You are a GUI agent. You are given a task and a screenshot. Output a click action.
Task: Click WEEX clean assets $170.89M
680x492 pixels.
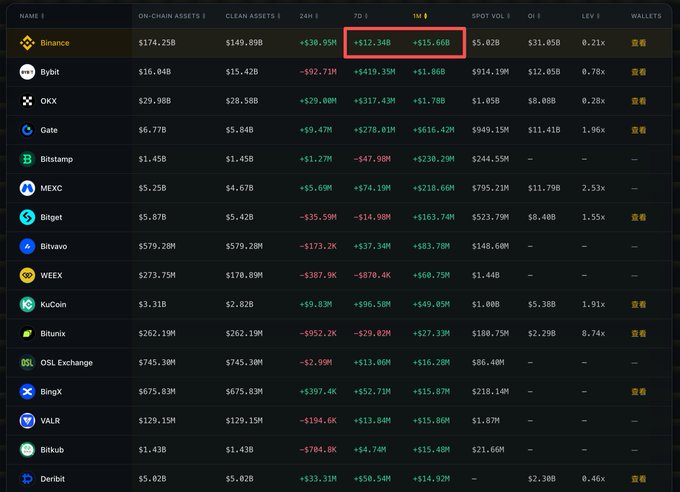pyautogui.click(x=244, y=275)
